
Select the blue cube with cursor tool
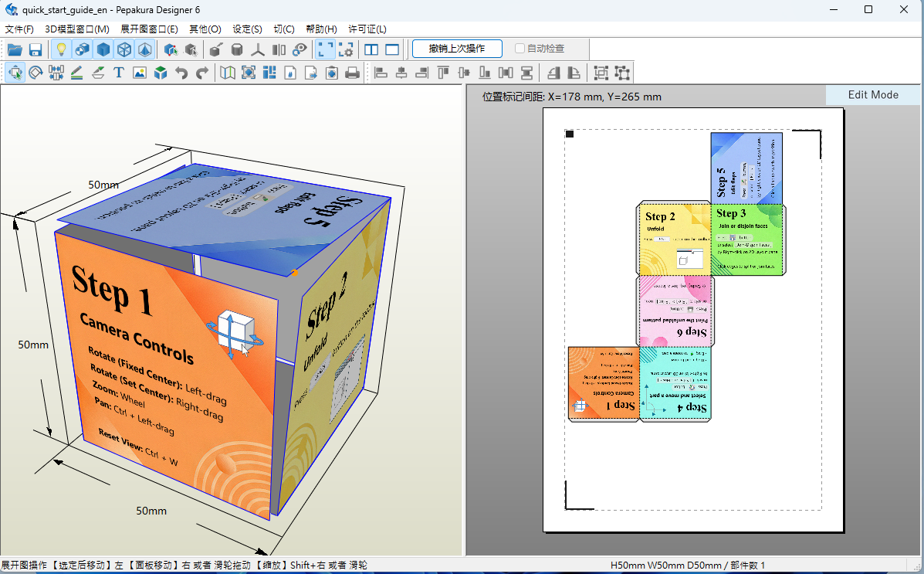(x=171, y=49)
